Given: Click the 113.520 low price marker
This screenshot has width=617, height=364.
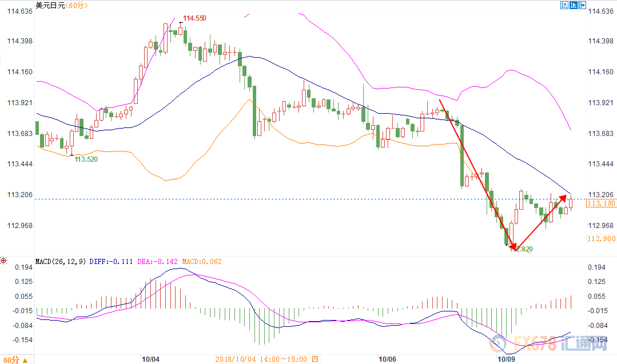Looking at the screenshot, I should point(86,159).
